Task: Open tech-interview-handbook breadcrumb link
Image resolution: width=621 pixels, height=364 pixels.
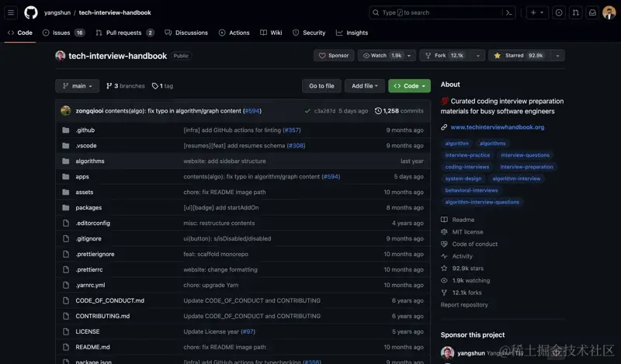Action: (115, 12)
